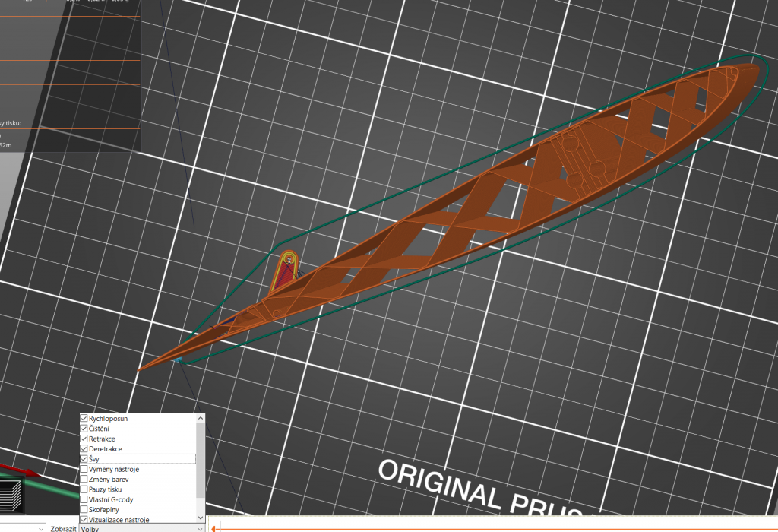Disable Retrakce display
This screenshot has height=532, width=778.
click(84, 439)
